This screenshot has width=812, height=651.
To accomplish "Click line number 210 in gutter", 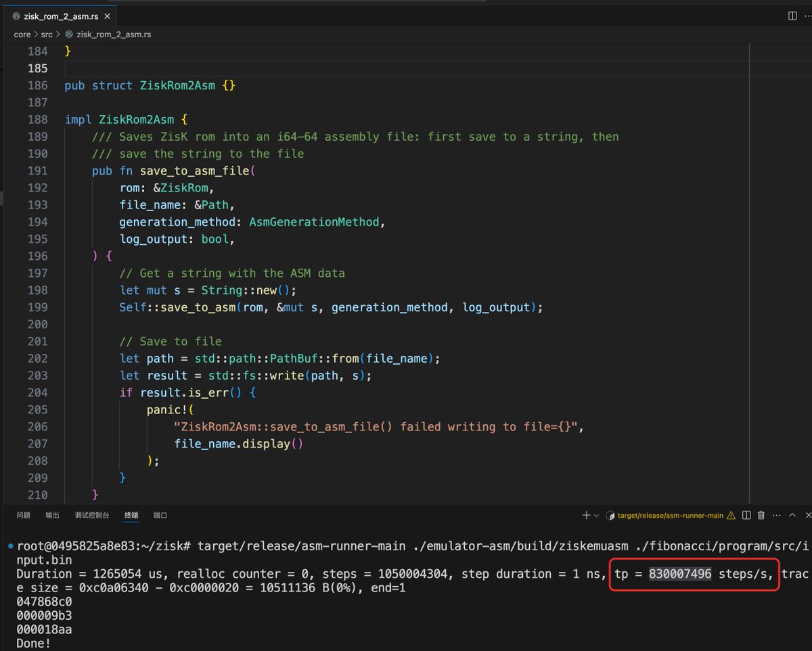I will 37,495.
